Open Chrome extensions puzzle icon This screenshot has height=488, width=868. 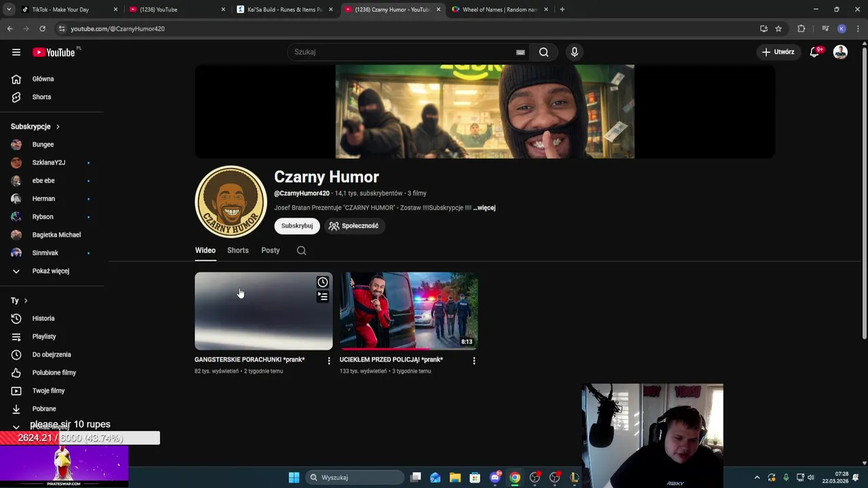[802, 28]
